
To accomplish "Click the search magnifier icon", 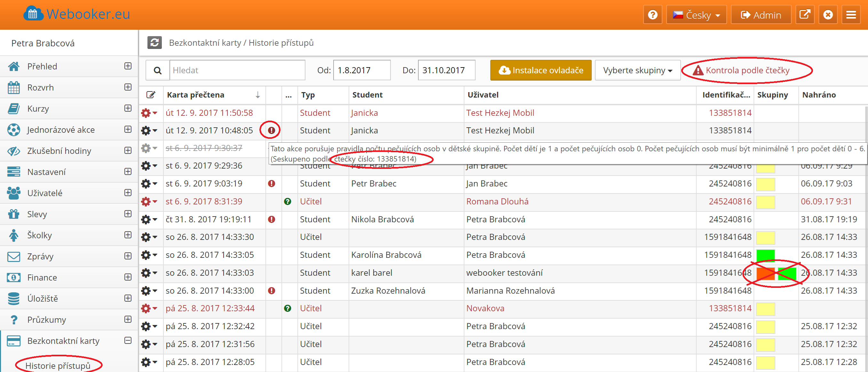I will click(157, 70).
